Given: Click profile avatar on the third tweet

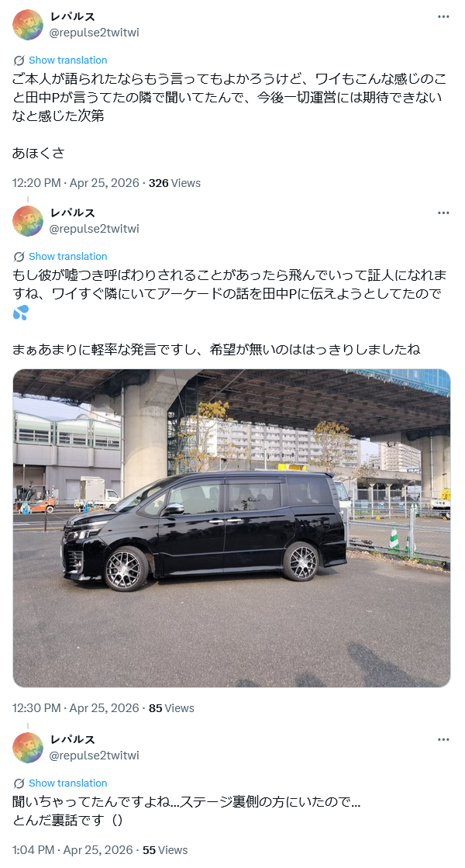Looking at the screenshot, I should 28,748.
